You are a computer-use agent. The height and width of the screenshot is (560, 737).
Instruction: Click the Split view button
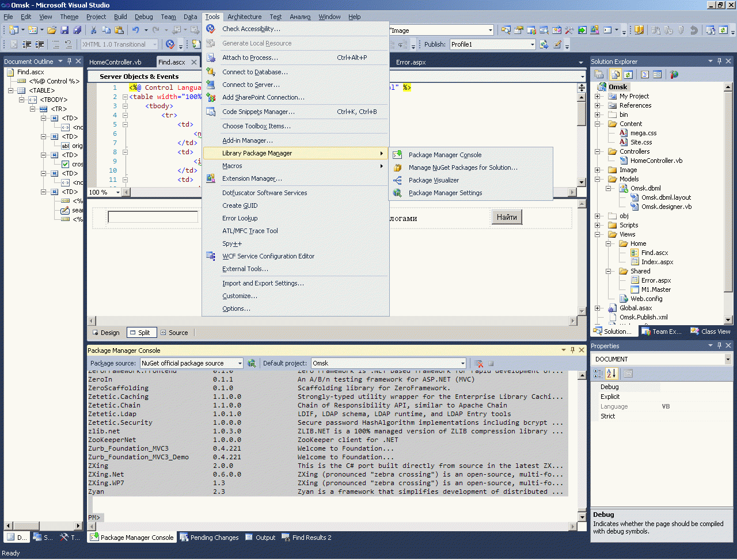point(140,333)
